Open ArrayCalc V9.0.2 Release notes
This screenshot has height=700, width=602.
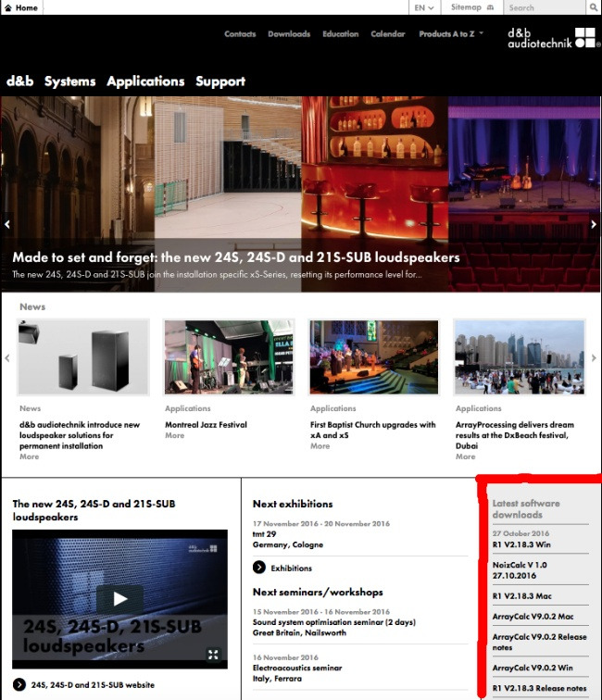tap(540, 642)
